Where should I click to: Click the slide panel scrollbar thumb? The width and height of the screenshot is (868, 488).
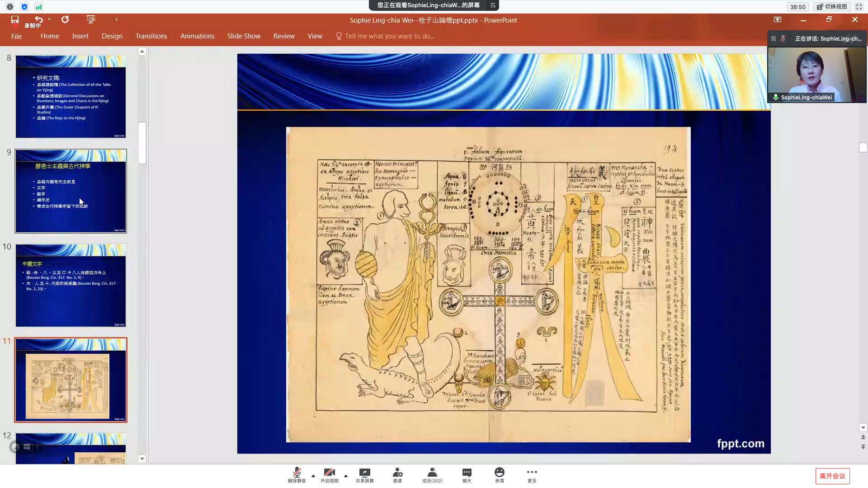pyautogui.click(x=142, y=143)
